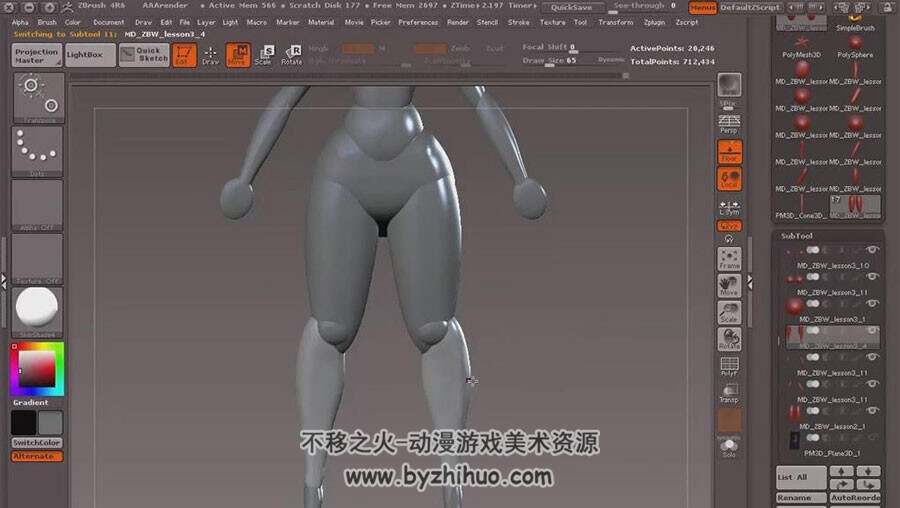Move subtool up with curved arrow

click(x=841, y=486)
